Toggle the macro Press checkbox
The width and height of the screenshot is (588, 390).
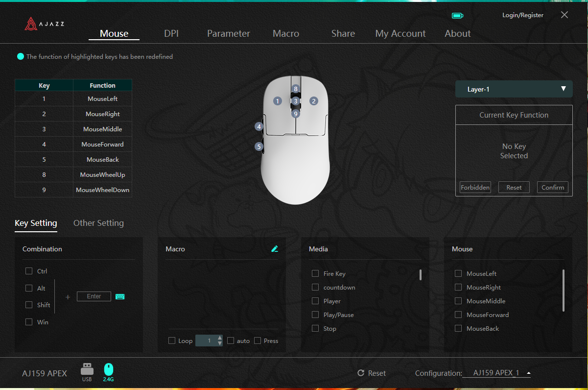coord(258,341)
